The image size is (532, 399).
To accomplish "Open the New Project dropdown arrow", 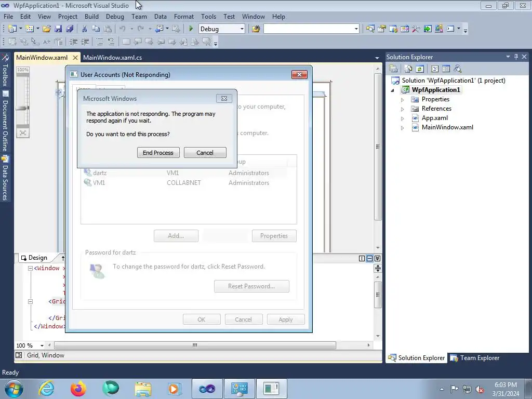I will 20,29.
